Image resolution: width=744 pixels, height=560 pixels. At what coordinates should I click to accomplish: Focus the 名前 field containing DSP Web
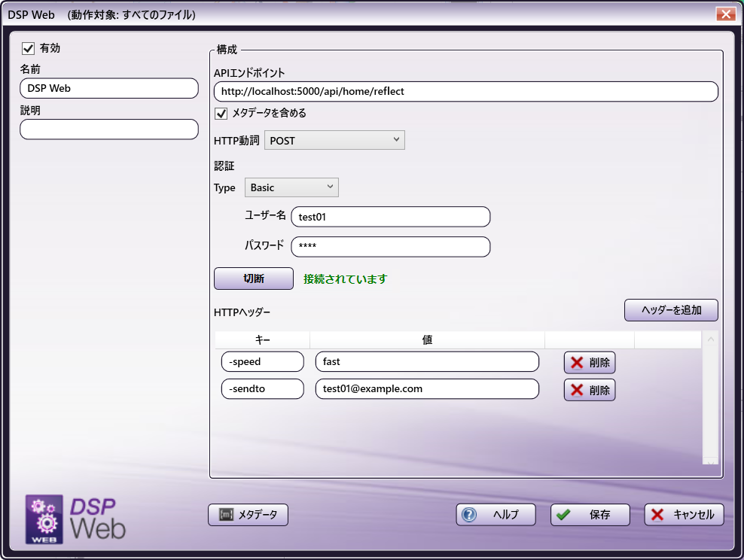coord(109,88)
